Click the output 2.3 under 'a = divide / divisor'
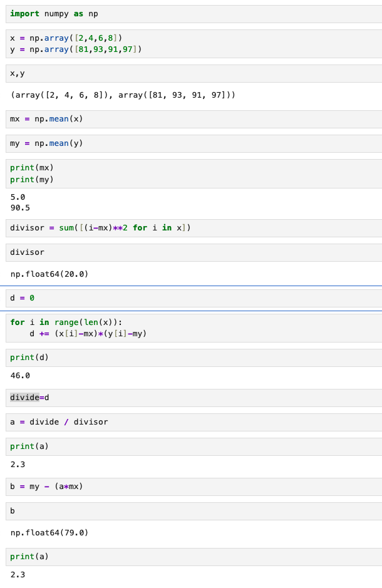This screenshot has width=382, height=588. coord(18,464)
